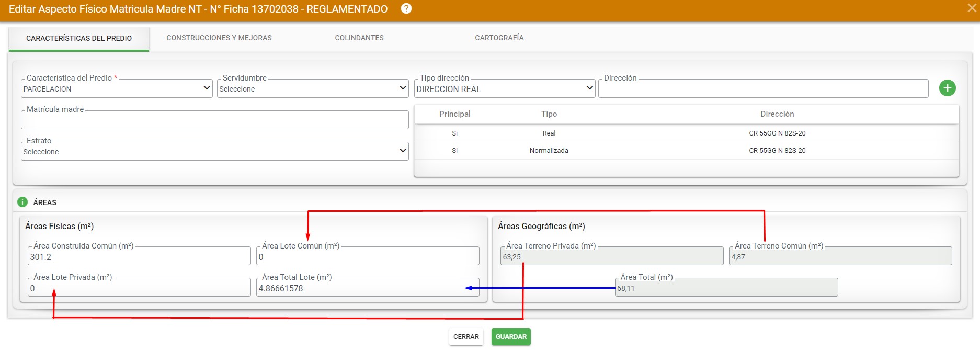This screenshot has height=350, width=980.
Task: Click the Área Terreno Privada field
Action: 612,256
